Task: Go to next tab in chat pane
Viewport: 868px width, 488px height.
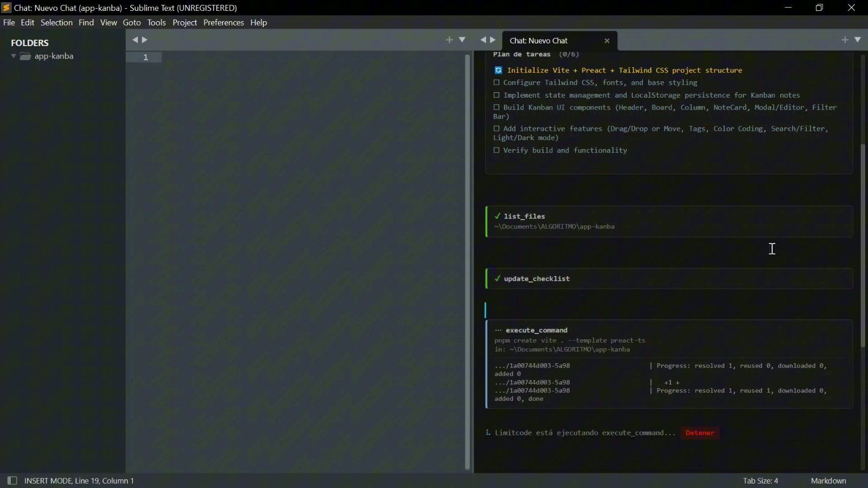Action: (493, 40)
